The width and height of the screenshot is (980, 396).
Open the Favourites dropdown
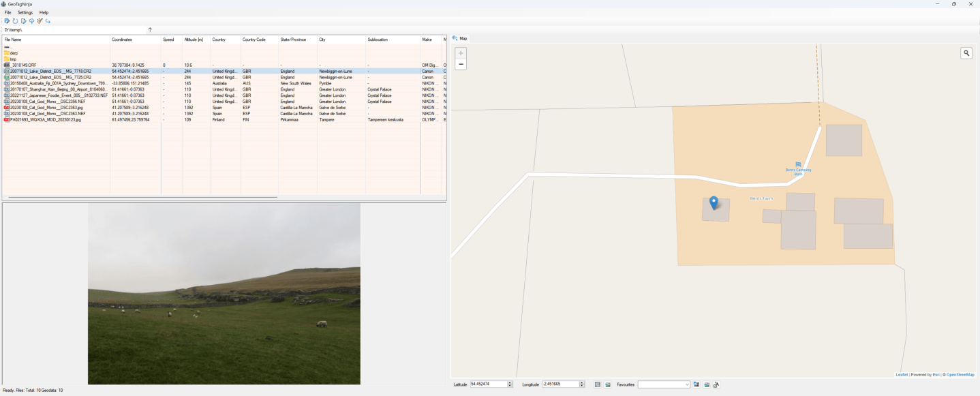(664, 384)
